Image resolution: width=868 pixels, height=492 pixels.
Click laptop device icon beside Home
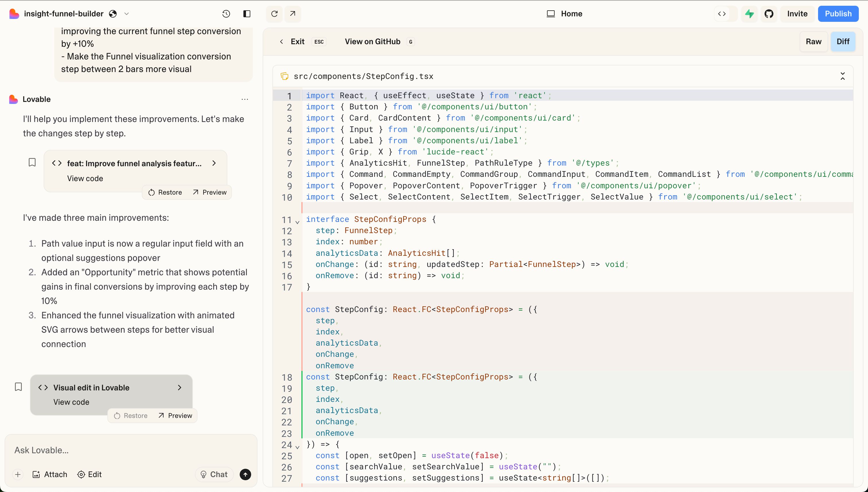click(x=551, y=14)
